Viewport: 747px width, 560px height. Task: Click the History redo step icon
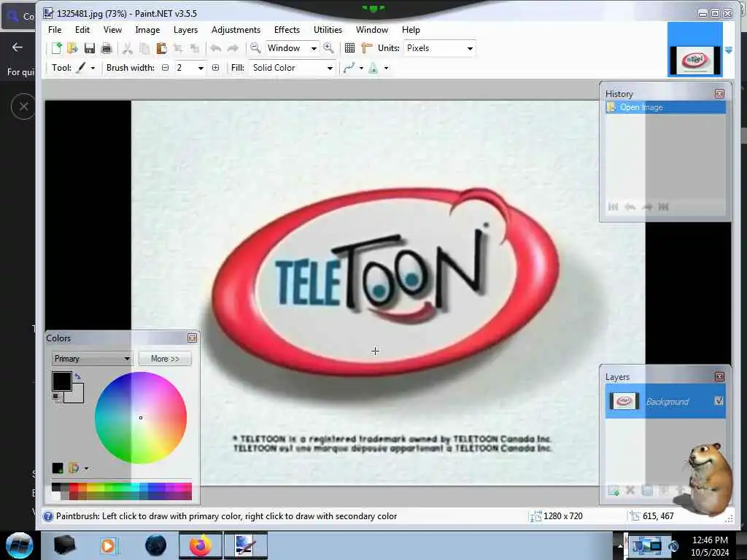647,206
